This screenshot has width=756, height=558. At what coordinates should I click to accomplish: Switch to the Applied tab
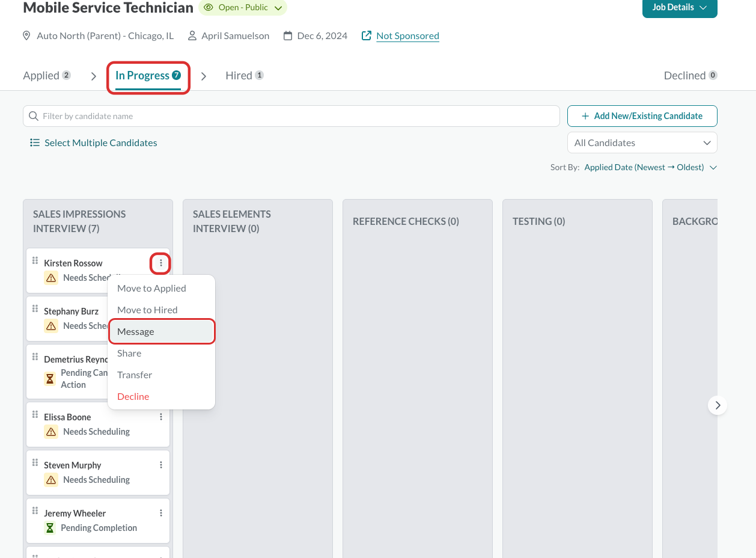pyautogui.click(x=47, y=76)
